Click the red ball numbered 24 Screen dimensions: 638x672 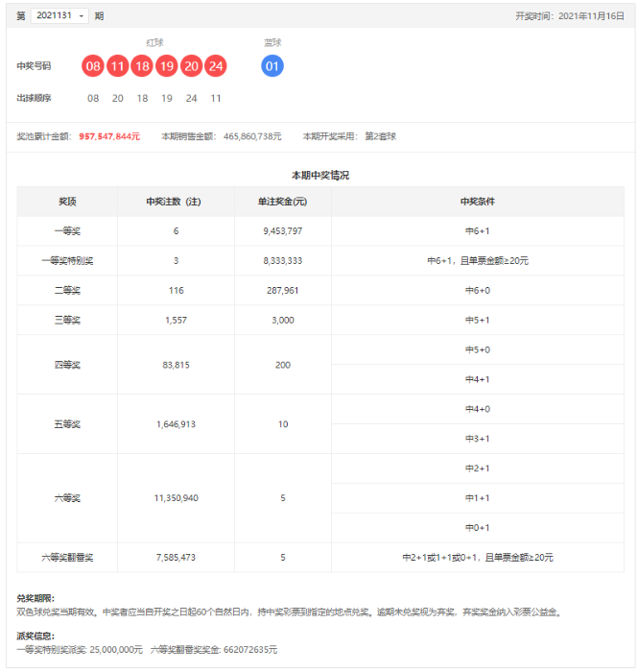point(216,66)
